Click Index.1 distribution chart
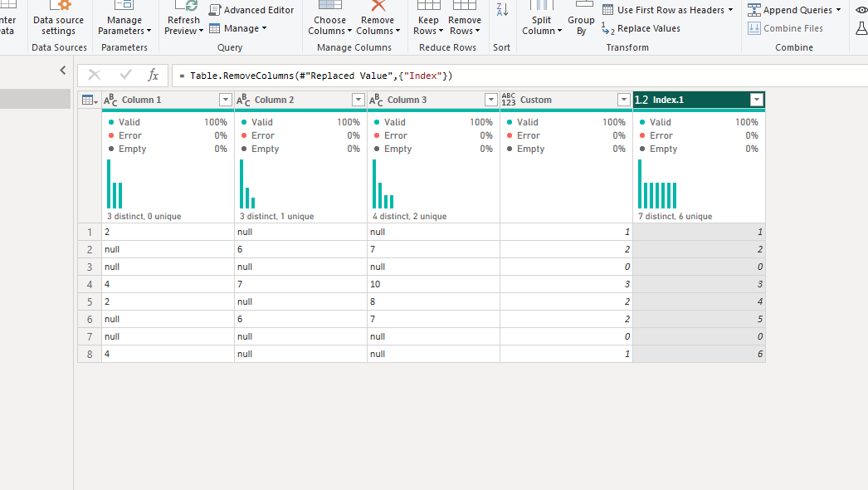This screenshot has height=490, width=868. point(657,184)
